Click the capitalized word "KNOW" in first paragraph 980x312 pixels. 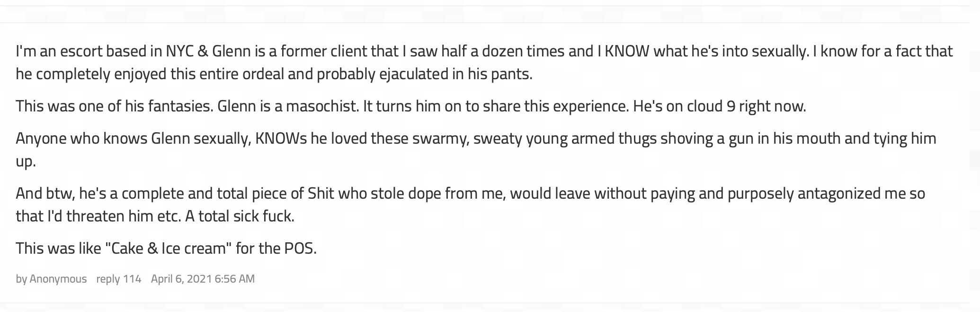point(627,51)
